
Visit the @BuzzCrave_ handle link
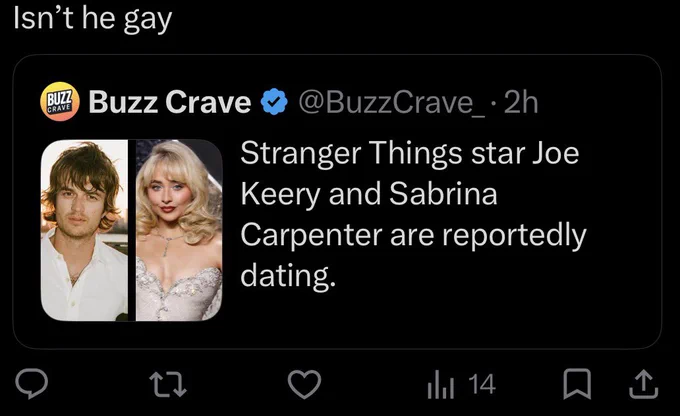click(392, 103)
